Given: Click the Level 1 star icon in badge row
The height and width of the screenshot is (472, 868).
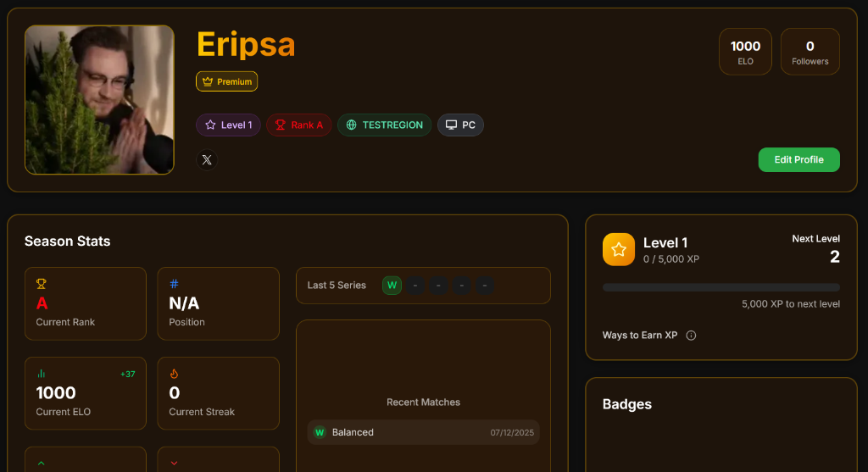Looking at the screenshot, I should (210, 125).
